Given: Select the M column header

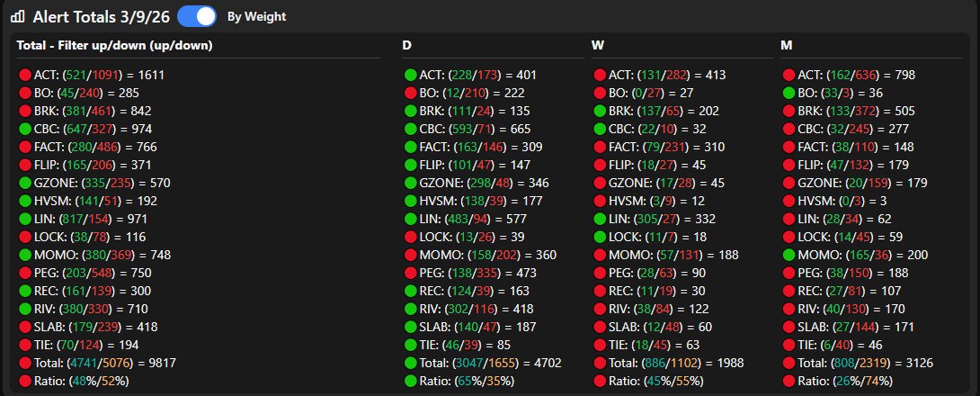Looking at the screenshot, I should point(787,46).
